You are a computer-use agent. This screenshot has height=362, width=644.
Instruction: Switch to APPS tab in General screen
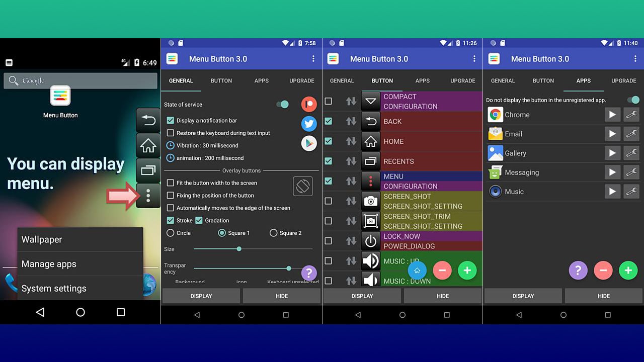click(262, 80)
